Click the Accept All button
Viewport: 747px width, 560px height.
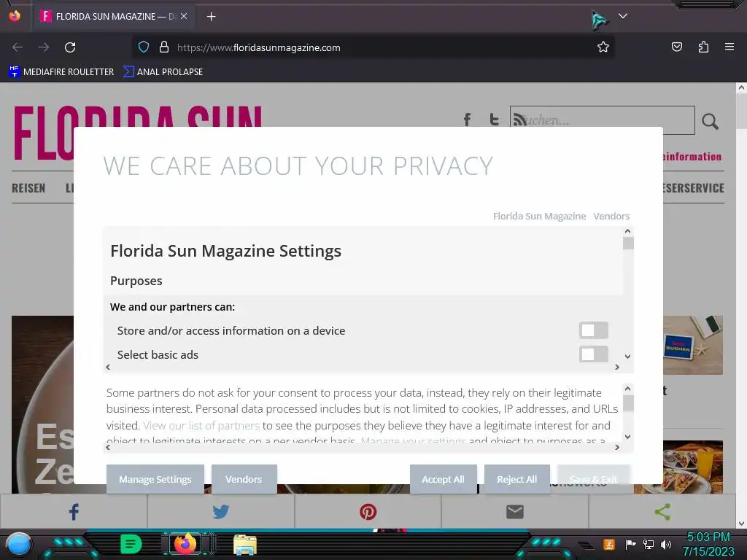click(443, 479)
